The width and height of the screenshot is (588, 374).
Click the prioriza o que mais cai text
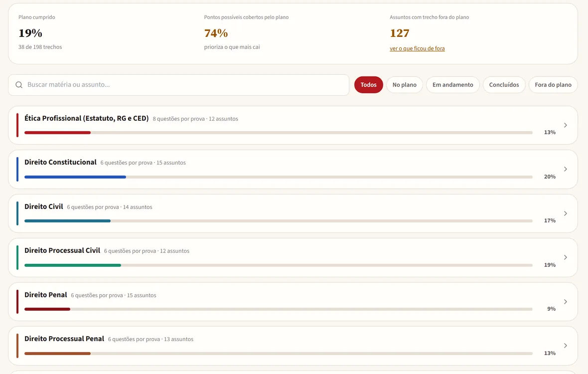232,47
